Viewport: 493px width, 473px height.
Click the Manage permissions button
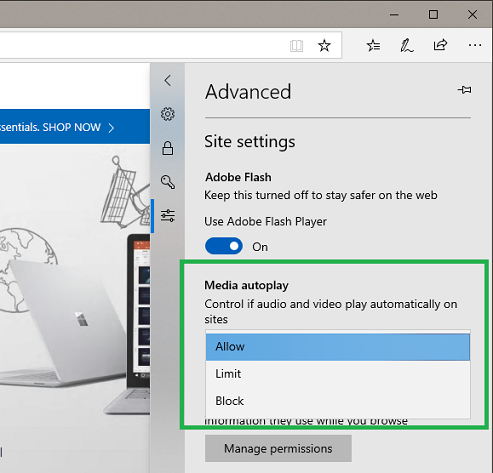(x=278, y=448)
